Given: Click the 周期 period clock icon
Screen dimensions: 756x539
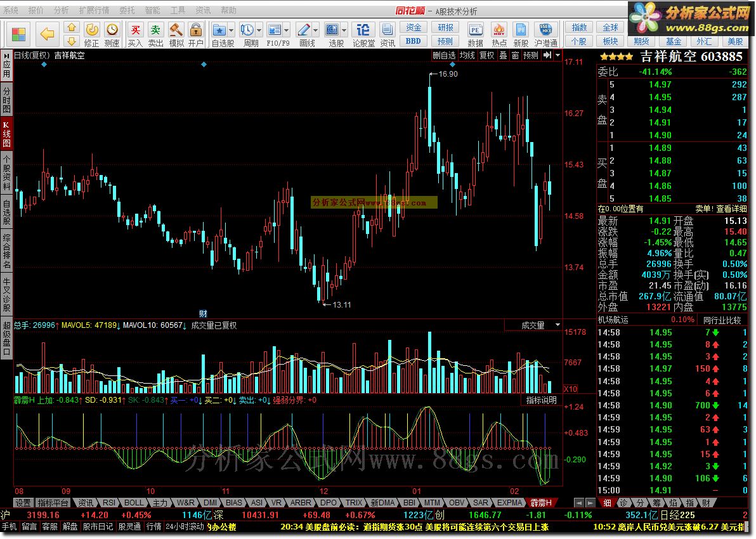Looking at the screenshot, I should click(x=247, y=30).
